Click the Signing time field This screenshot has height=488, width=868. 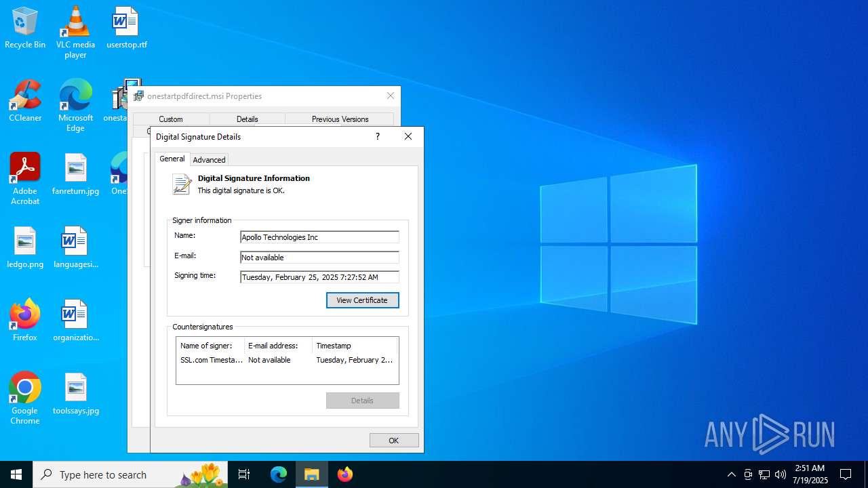(319, 277)
